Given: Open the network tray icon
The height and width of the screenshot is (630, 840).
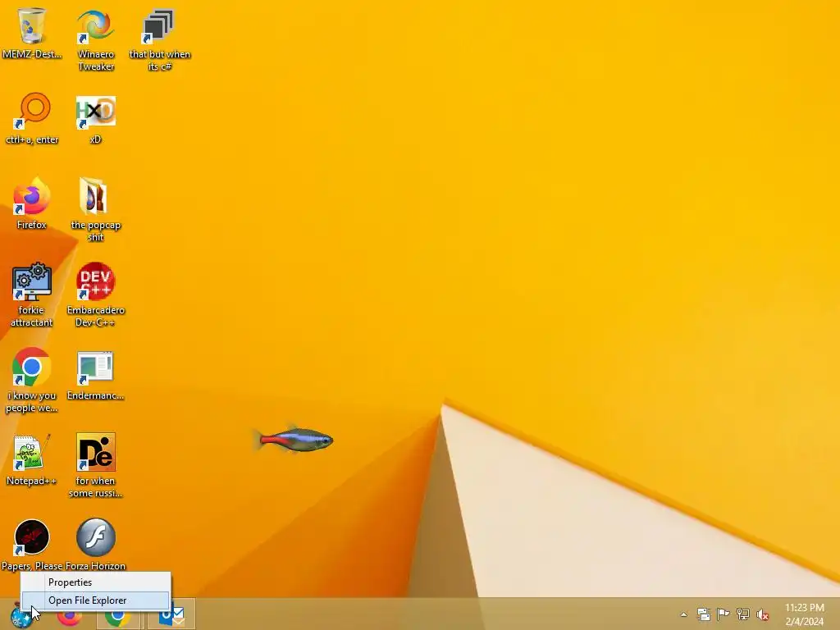Looking at the screenshot, I should point(742,614).
